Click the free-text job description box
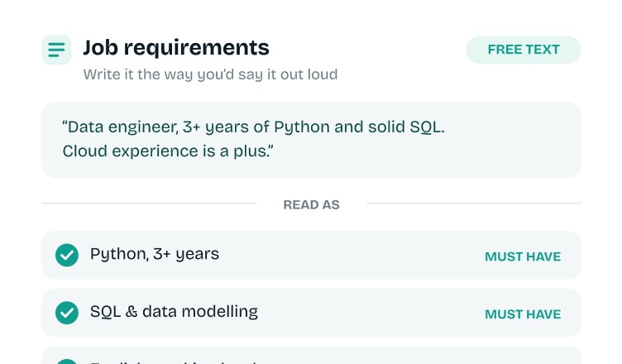 [311, 140]
